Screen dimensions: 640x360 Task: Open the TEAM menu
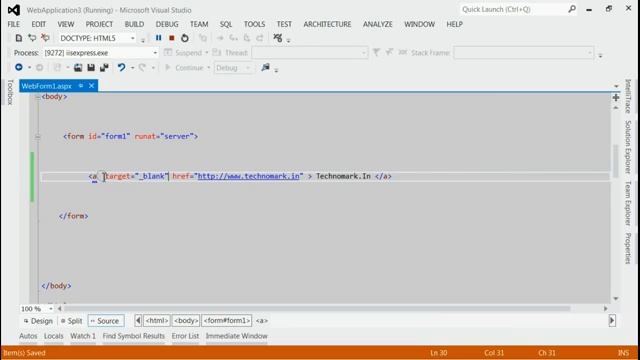click(199, 24)
